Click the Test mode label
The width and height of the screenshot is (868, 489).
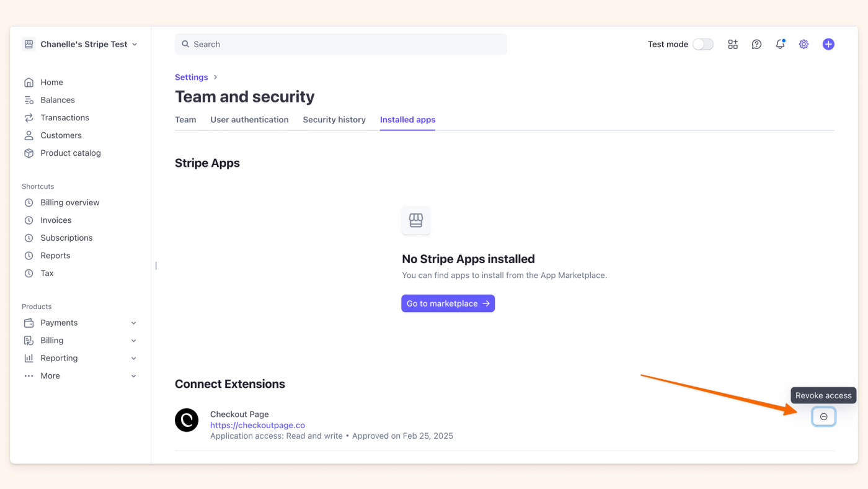(x=668, y=44)
